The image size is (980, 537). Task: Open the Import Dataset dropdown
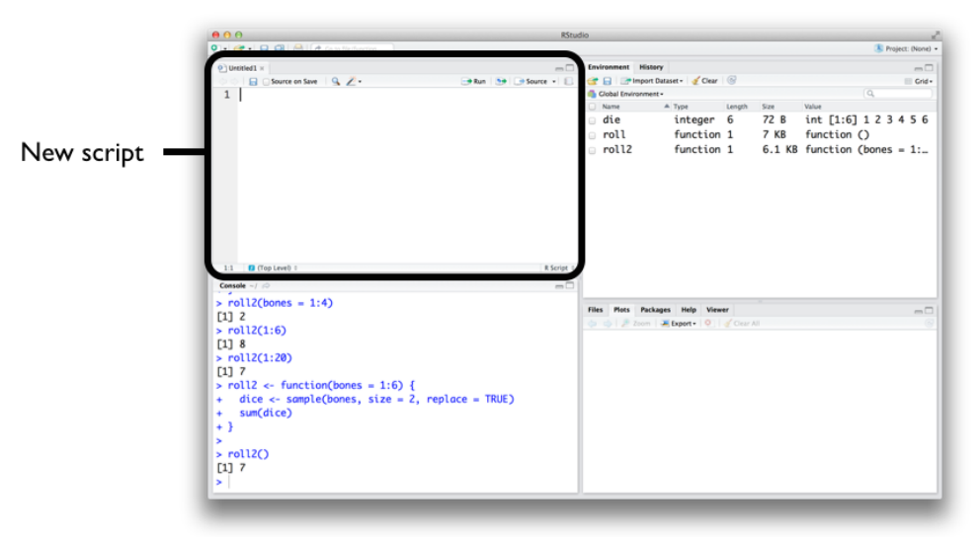pos(652,81)
